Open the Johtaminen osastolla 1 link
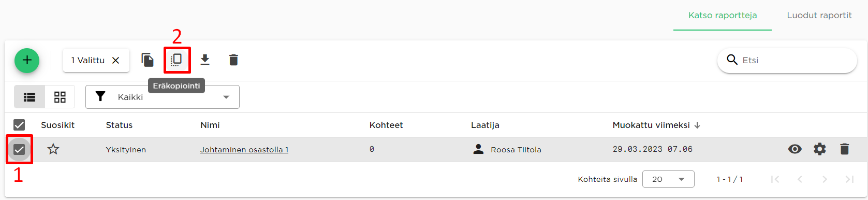This screenshot has height=200, width=868. click(x=244, y=150)
